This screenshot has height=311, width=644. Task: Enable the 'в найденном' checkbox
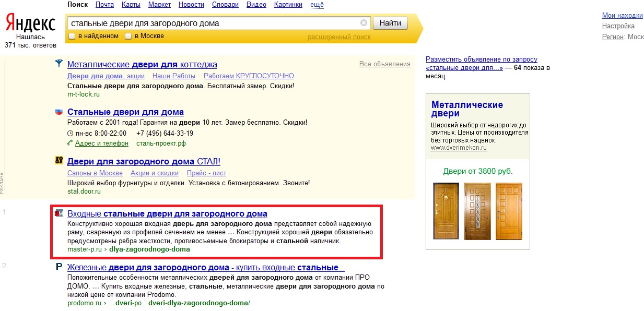(x=72, y=36)
